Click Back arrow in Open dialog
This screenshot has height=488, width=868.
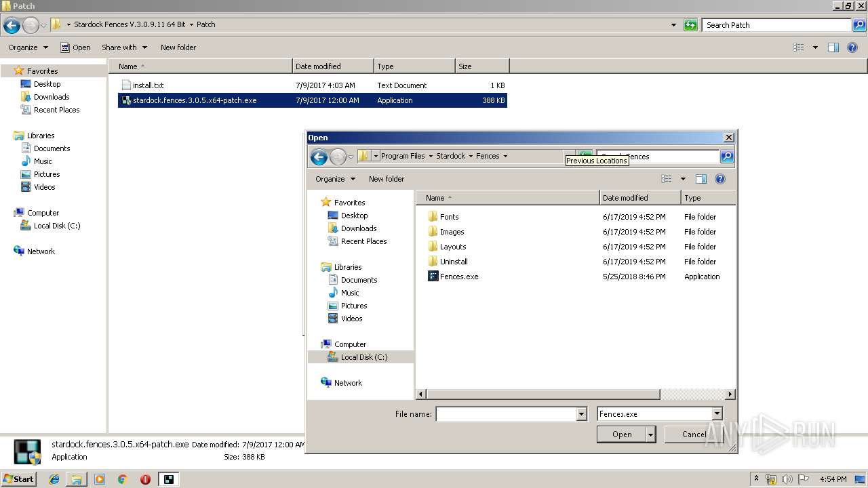pos(319,157)
